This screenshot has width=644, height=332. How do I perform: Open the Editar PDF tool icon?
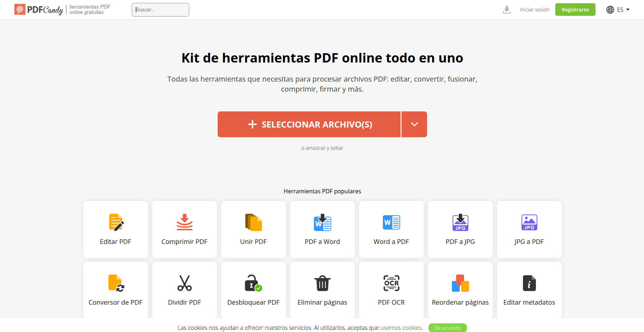click(x=116, y=222)
